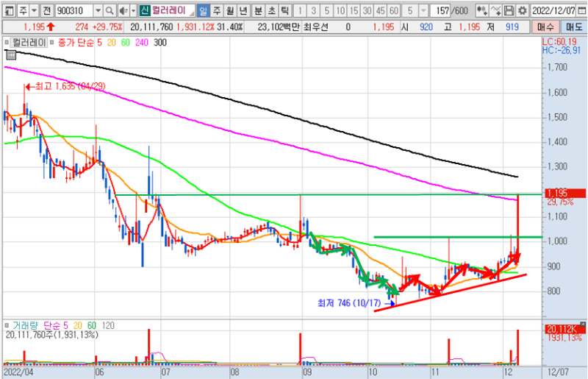Select the 15 minute interval button

pyautogui.click(x=354, y=11)
